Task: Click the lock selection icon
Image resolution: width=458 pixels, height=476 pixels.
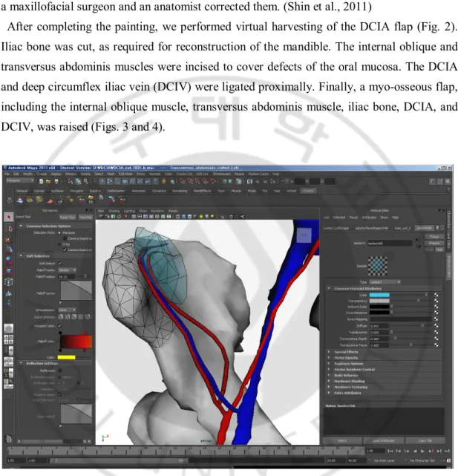Action: coord(164,181)
